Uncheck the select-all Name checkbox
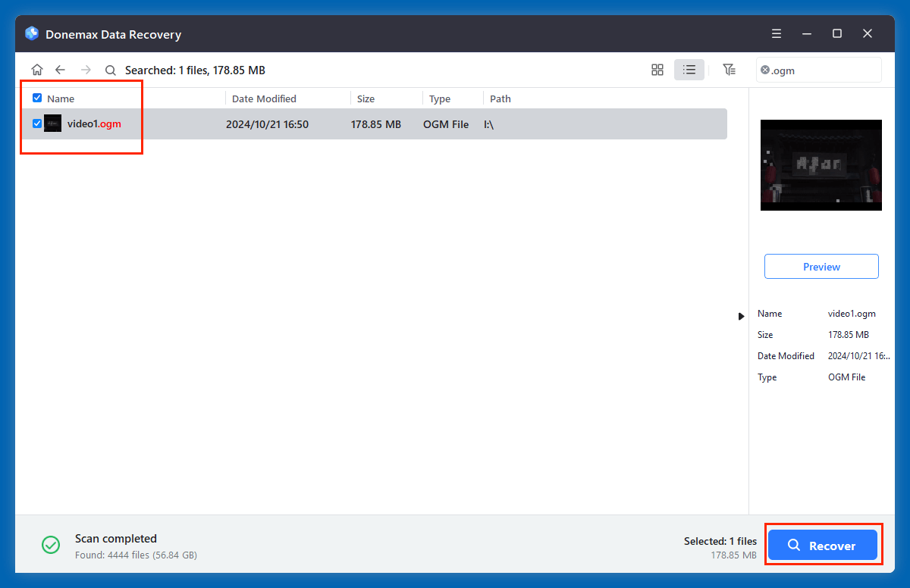This screenshot has height=588, width=910. (36, 98)
